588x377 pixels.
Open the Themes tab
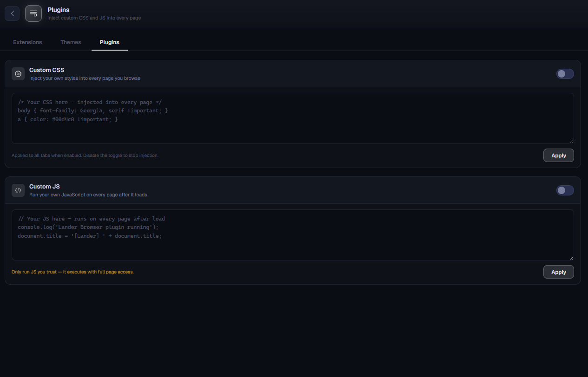(x=71, y=42)
